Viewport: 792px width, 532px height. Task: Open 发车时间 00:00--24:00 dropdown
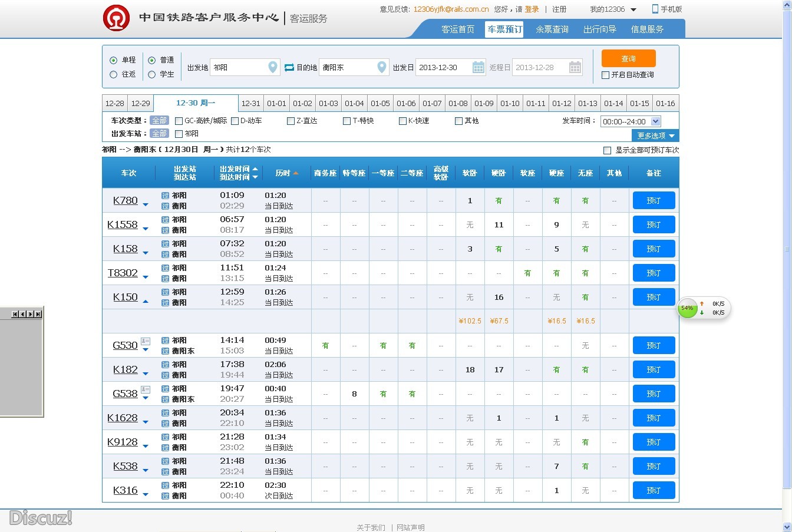click(631, 121)
